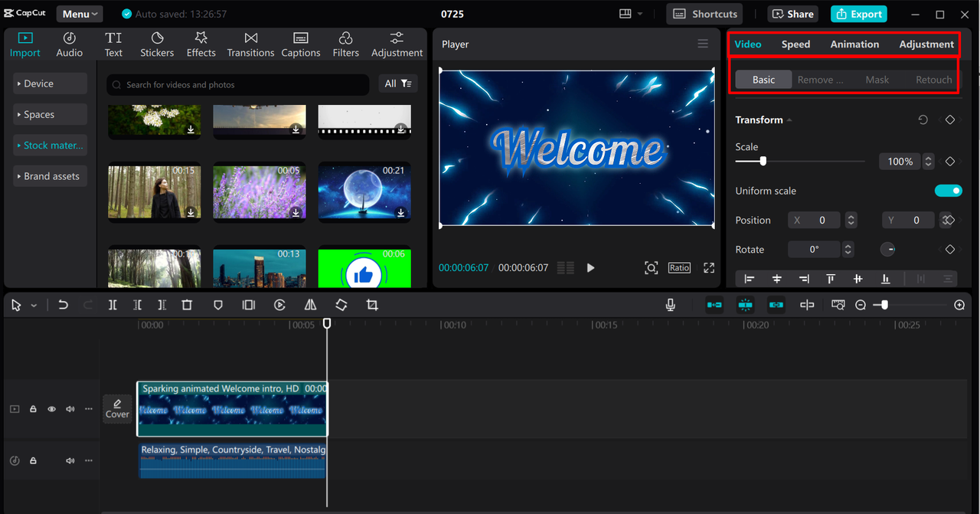Lock the audio track
The image size is (980, 514).
pyautogui.click(x=33, y=460)
